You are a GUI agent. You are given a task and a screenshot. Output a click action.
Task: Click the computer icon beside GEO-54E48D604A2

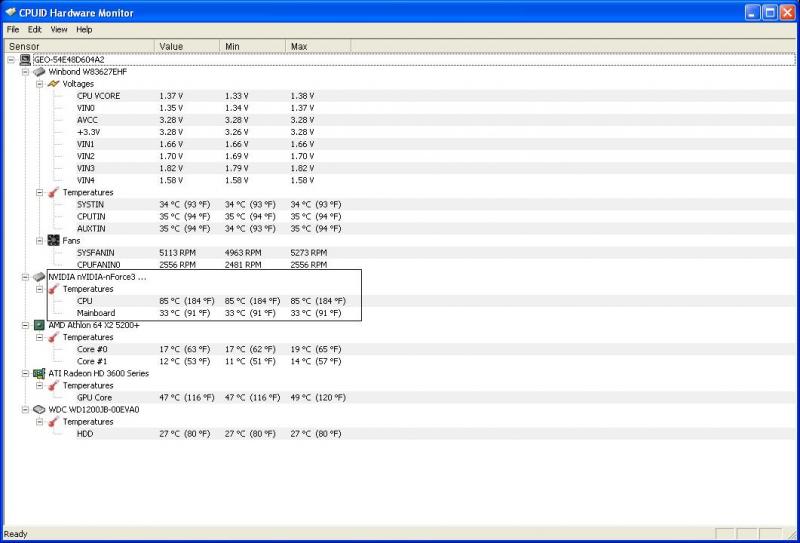pyautogui.click(x=24, y=60)
